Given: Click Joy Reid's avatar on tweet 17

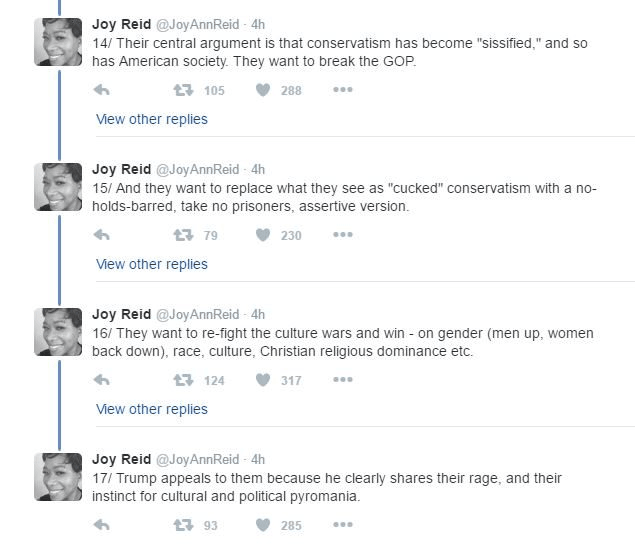Looking at the screenshot, I should (x=58, y=476).
